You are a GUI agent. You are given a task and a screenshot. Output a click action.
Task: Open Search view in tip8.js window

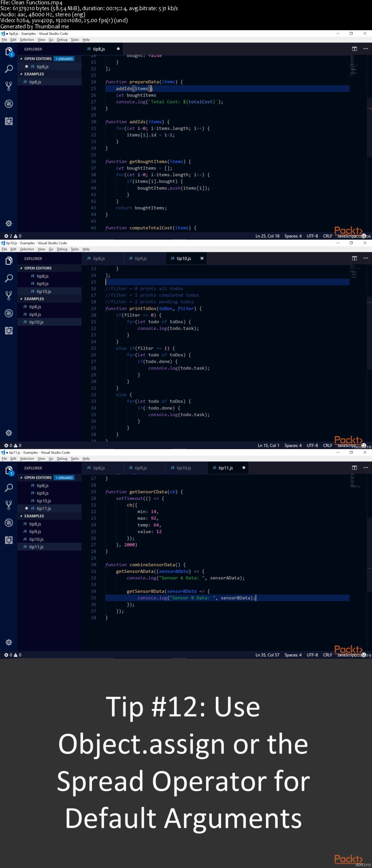pyautogui.click(x=9, y=69)
